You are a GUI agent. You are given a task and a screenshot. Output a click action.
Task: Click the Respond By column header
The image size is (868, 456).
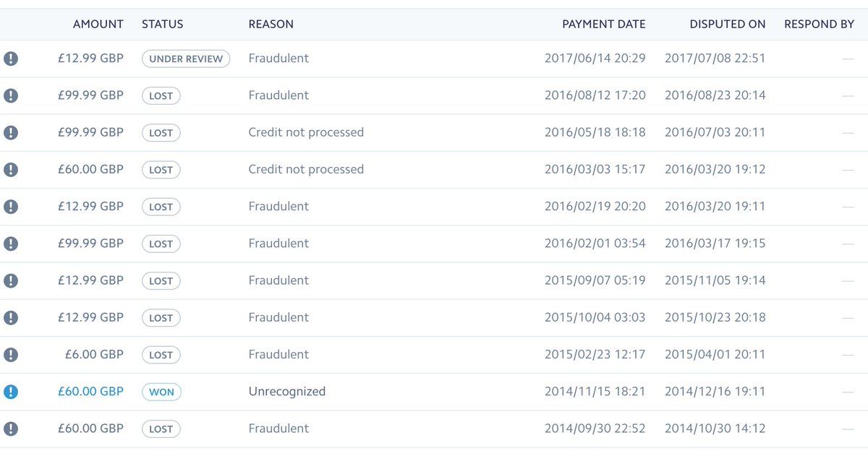point(819,24)
